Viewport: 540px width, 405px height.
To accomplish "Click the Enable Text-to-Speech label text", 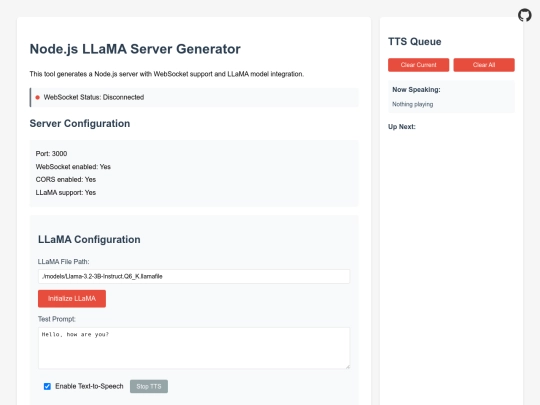I will coord(89,386).
